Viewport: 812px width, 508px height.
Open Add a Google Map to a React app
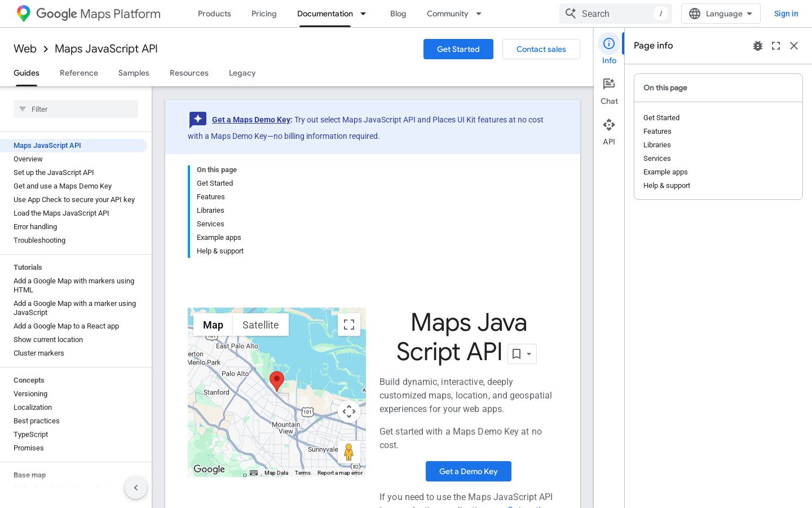[x=67, y=326]
